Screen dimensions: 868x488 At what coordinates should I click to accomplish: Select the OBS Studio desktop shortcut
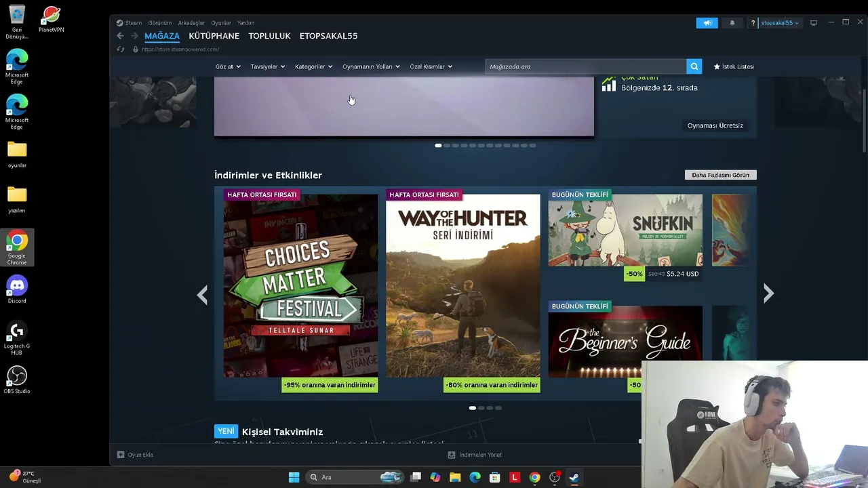pyautogui.click(x=17, y=380)
